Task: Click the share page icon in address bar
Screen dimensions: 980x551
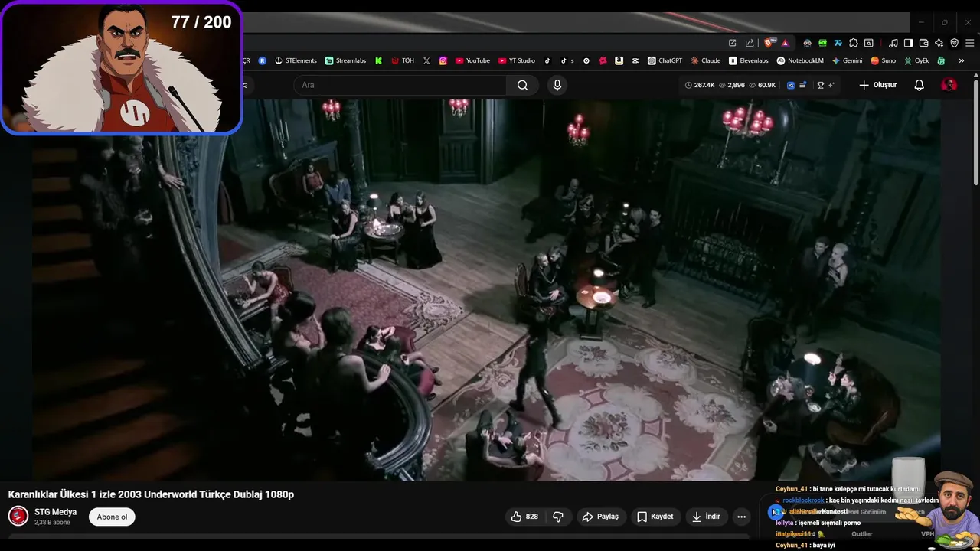Action: (x=750, y=43)
